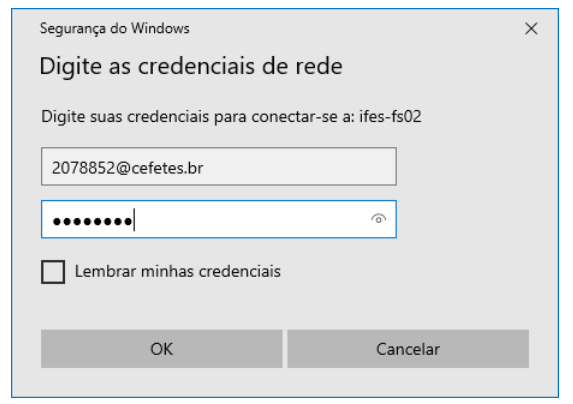573x404 pixels.
Task: Click the Segurança do Windows title text
Action: 114,28
